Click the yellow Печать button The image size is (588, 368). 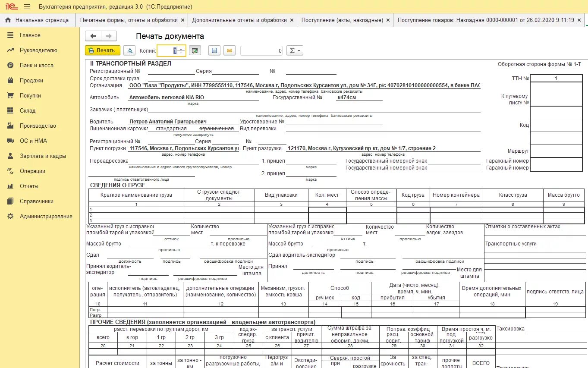[x=102, y=50]
